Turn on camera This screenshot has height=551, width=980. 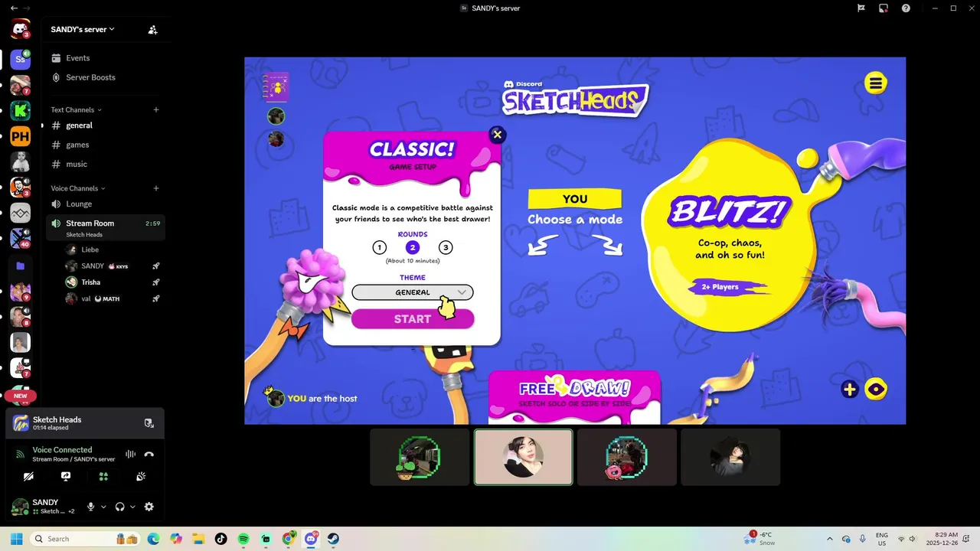click(28, 476)
